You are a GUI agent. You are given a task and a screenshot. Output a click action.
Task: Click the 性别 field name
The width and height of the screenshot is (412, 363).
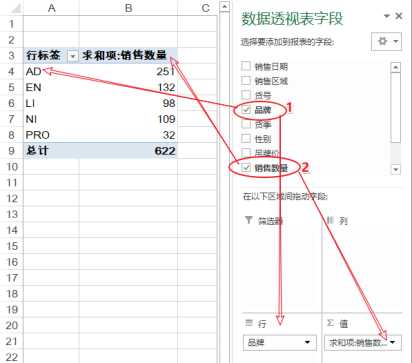[x=263, y=138]
